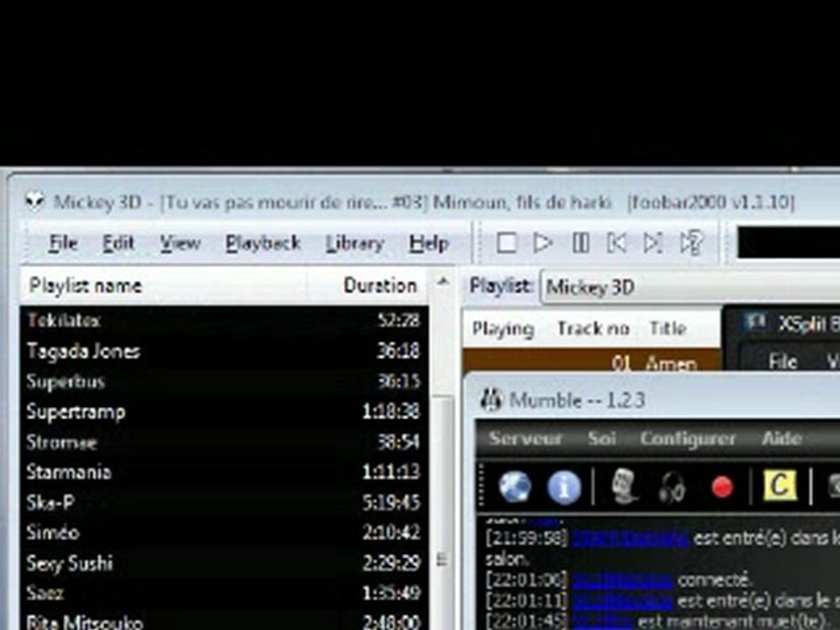Click the foobar2000 alien icon in the title bar
The height and width of the screenshot is (630, 840).
pos(35,201)
